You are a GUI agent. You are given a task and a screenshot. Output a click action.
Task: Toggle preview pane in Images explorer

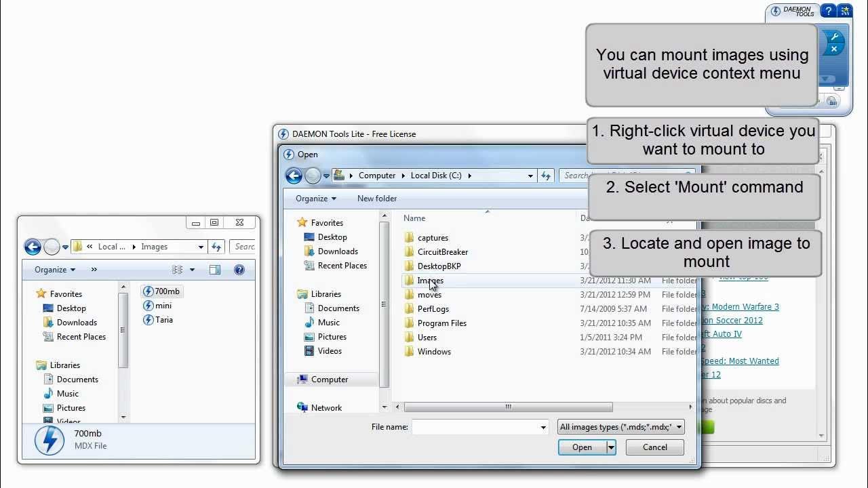[x=215, y=270]
